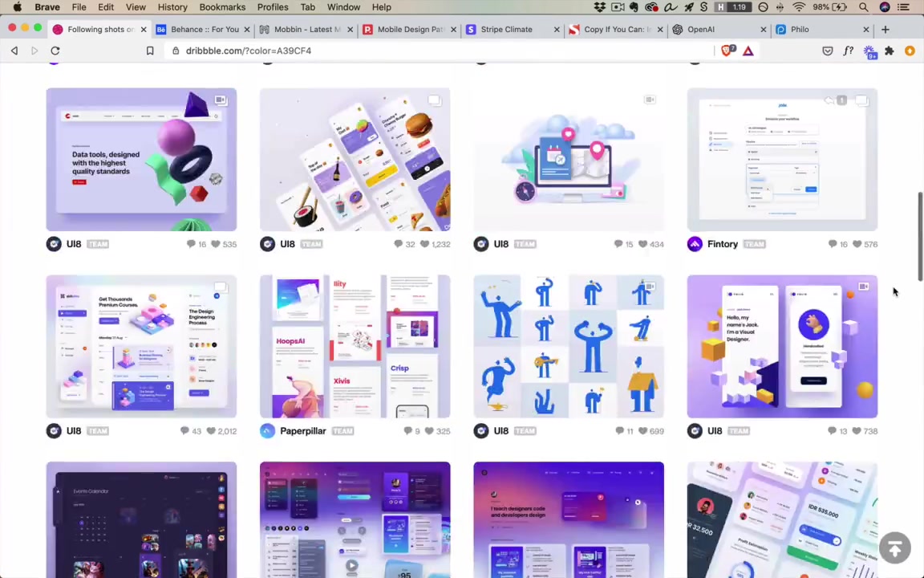Open the Window menu
The width and height of the screenshot is (924, 578).
click(343, 7)
